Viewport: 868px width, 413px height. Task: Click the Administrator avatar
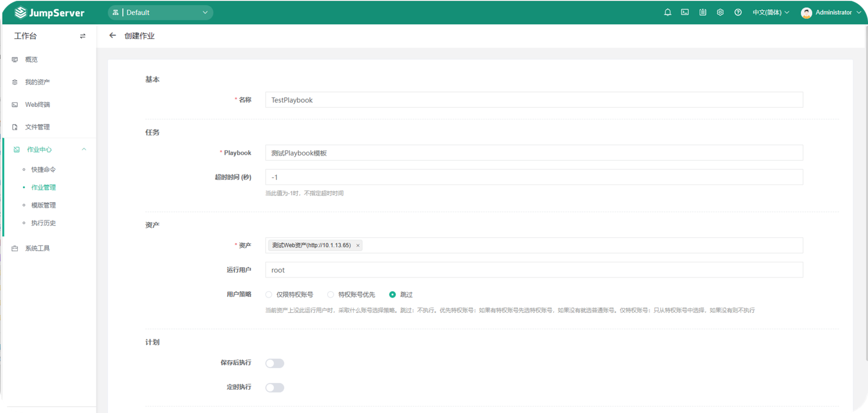pyautogui.click(x=807, y=12)
